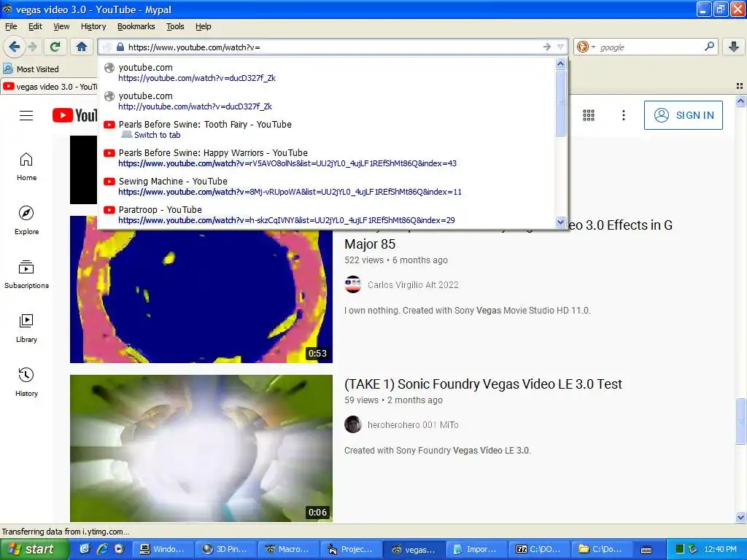Click the YouTube logo

click(x=75, y=115)
